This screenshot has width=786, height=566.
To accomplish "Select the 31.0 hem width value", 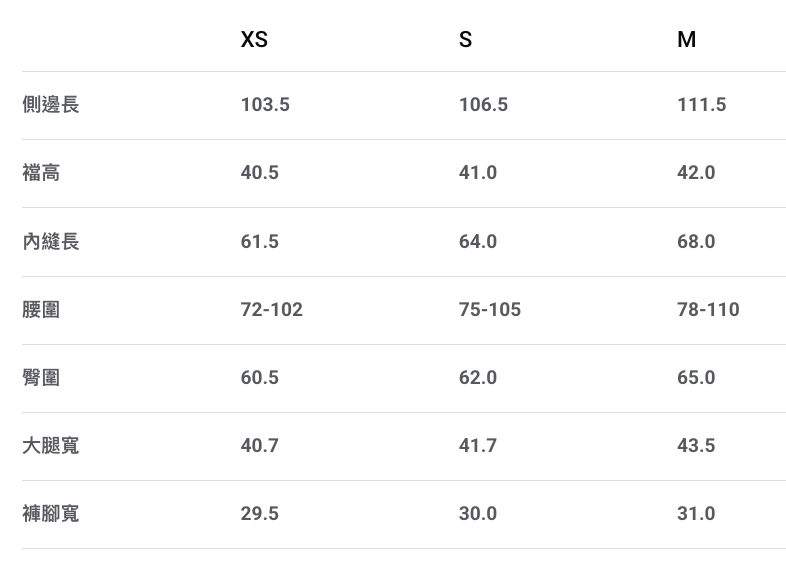I will pyautogui.click(x=696, y=513).
